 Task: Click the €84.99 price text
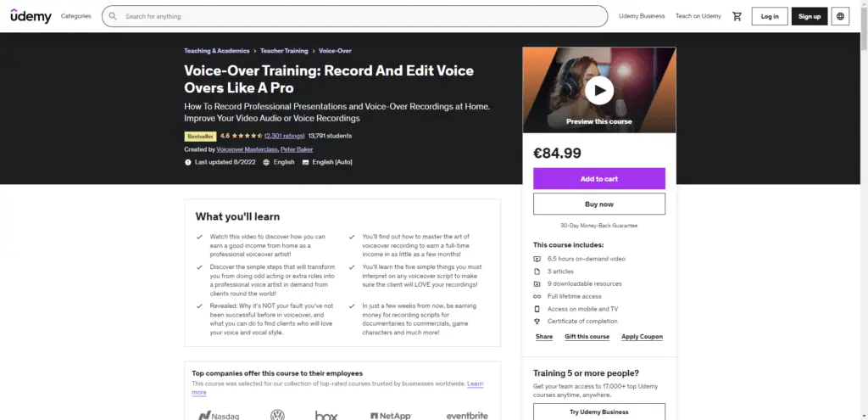pyautogui.click(x=557, y=153)
